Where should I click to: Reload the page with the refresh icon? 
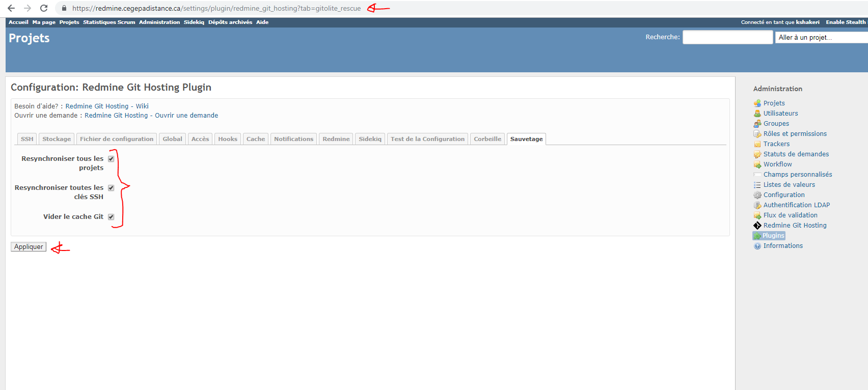44,8
